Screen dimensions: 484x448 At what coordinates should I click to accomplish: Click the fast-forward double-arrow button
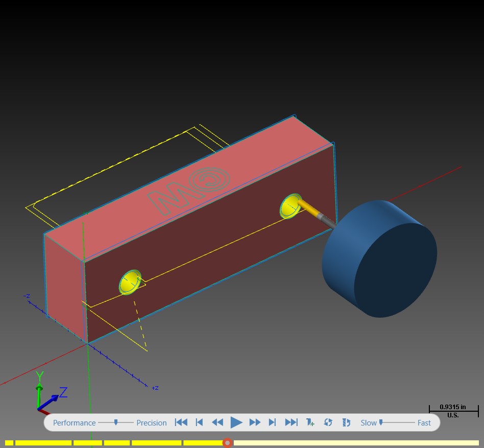[255, 422]
